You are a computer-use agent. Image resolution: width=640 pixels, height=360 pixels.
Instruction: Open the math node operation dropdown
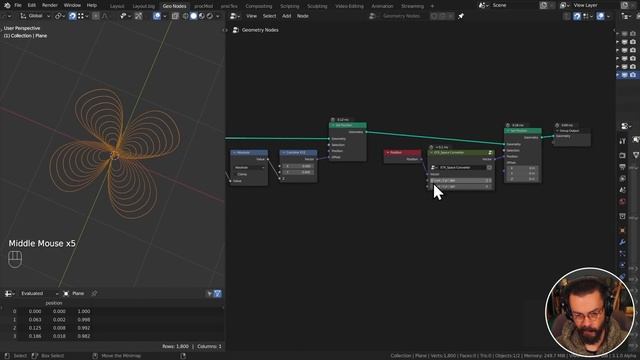pyautogui.click(x=249, y=167)
